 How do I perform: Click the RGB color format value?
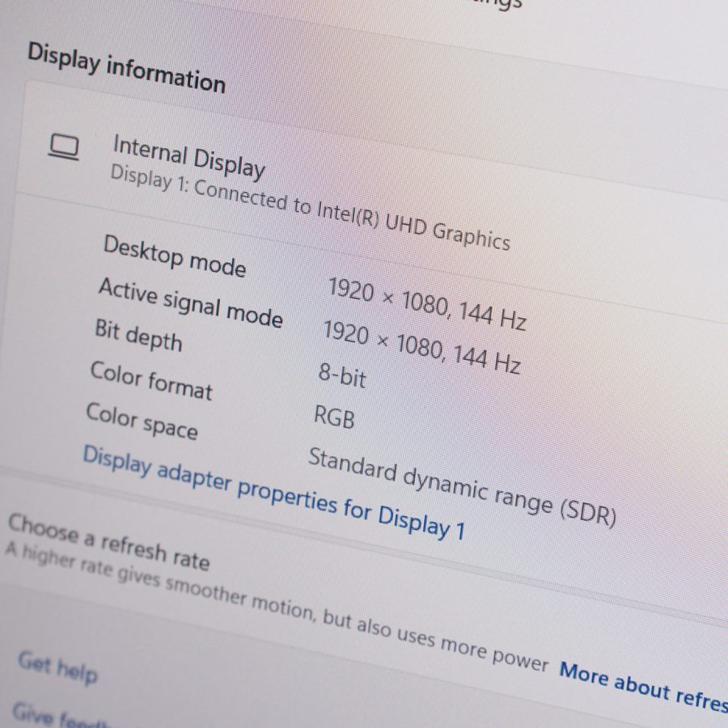tap(334, 417)
